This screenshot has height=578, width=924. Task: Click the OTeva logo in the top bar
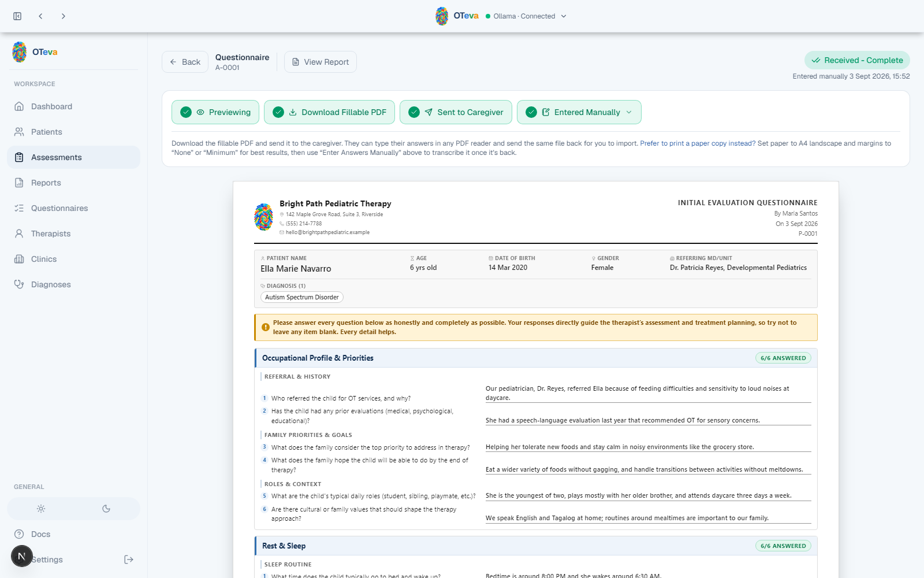(x=457, y=16)
